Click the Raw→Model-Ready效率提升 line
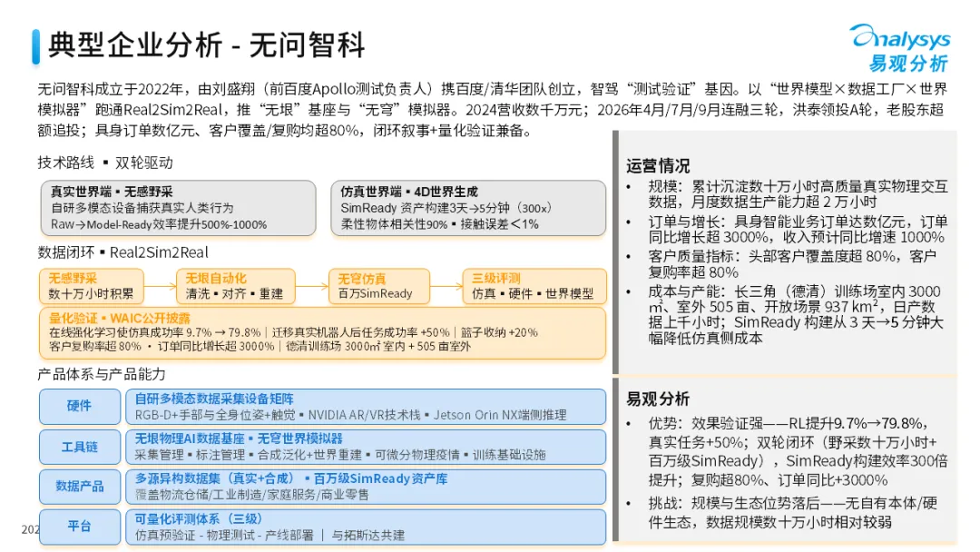This screenshot has height=552, width=980. 159,224
